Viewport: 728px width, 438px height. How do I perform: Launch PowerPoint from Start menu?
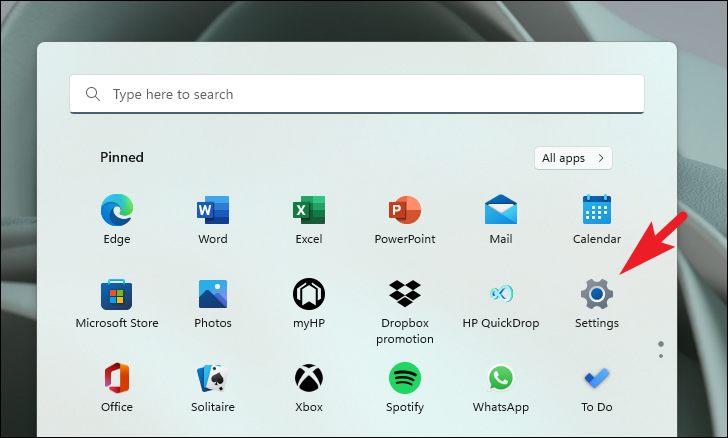(x=405, y=218)
